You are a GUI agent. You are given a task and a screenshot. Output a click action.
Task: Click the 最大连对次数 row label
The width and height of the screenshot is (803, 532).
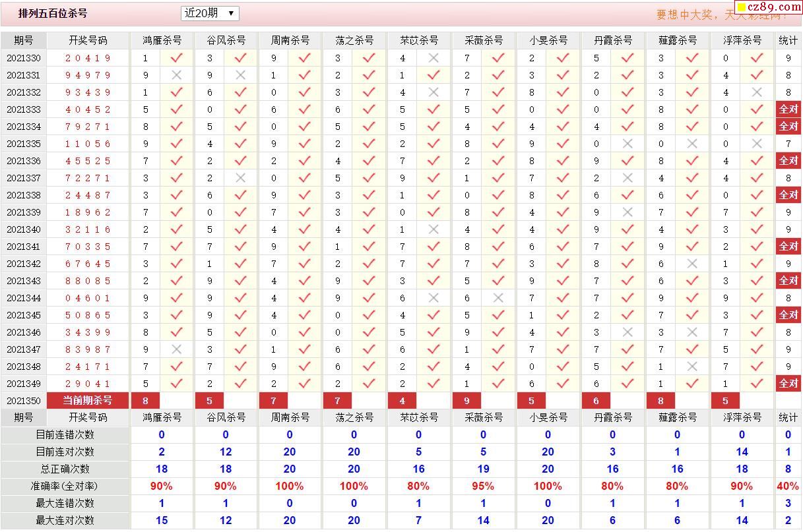tap(65, 521)
